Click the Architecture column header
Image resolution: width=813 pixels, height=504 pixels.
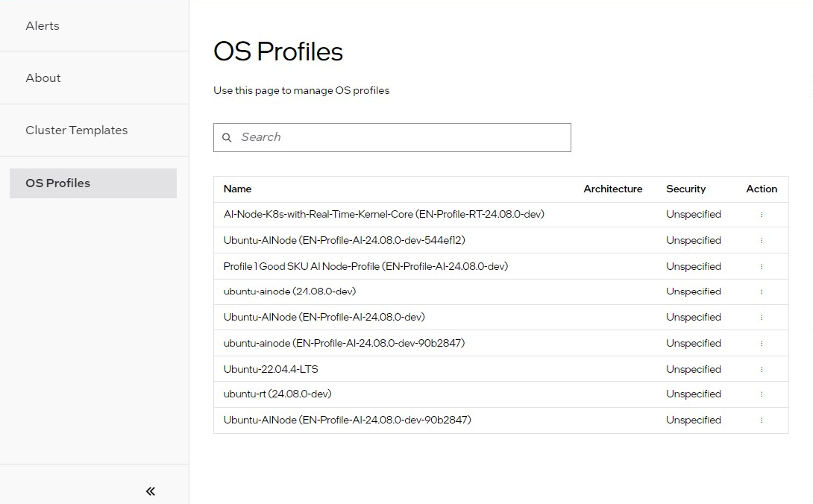[x=612, y=189]
